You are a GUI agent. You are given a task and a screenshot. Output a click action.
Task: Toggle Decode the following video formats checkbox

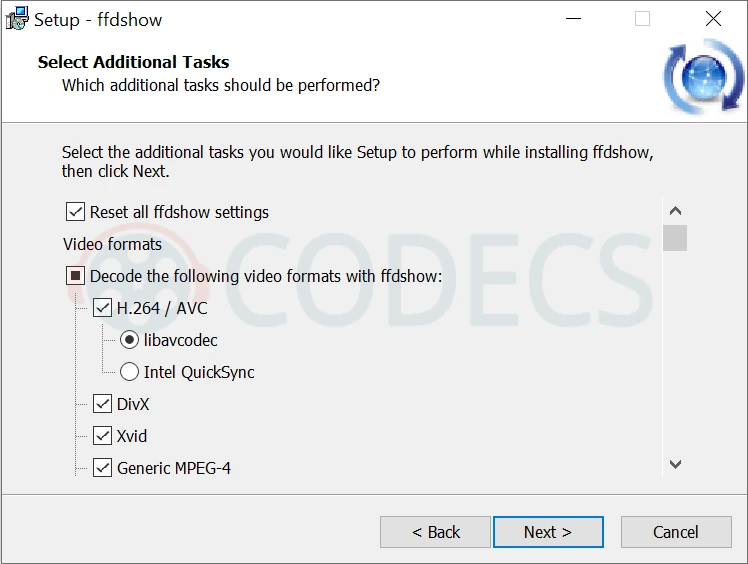tap(75, 276)
